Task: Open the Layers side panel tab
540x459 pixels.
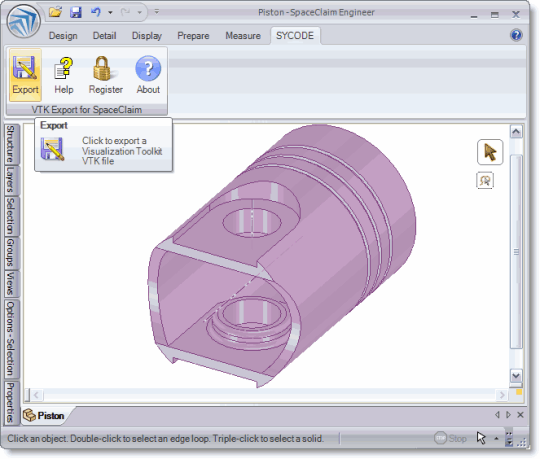Action: pyautogui.click(x=11, y=180)
